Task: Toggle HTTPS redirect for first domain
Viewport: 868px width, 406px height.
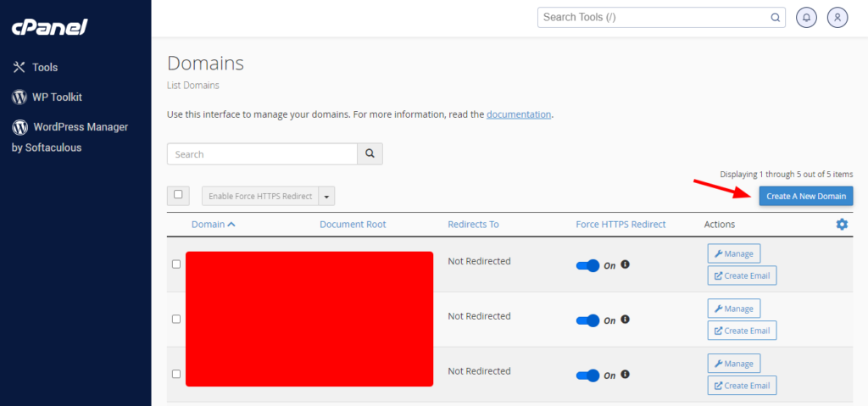Action: (x=588, y=265)
